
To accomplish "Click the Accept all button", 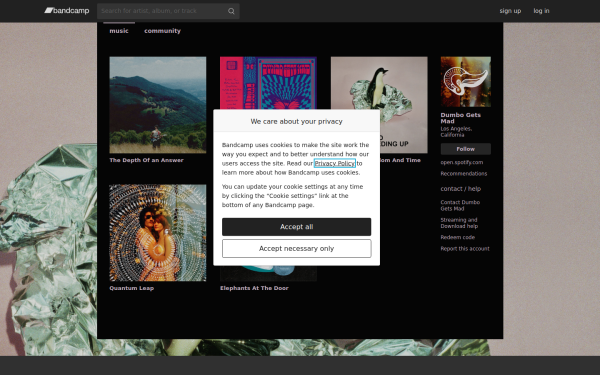I will pyautogui.click(x=297, y=227).
